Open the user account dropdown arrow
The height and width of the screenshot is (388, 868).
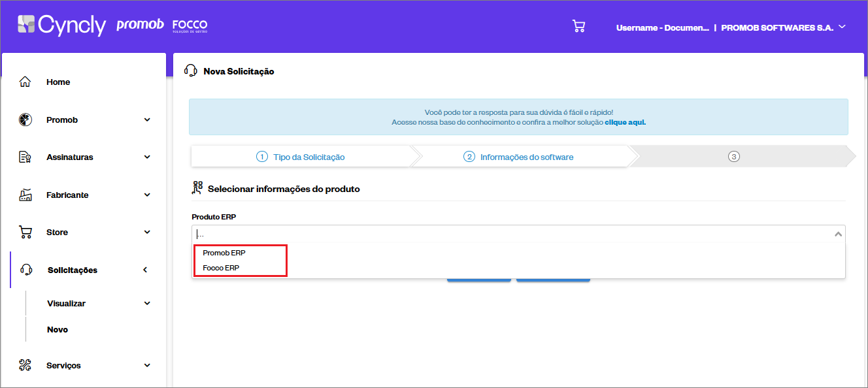click(842, 27)
